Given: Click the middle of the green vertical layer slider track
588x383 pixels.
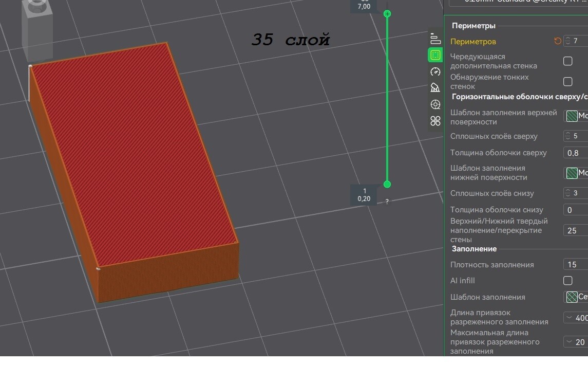Looking at the screenshot, I should 387,99.
